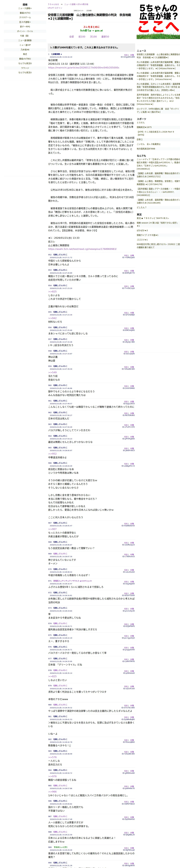Viewport: 180px width, 868px height.
Task: Open ニュース速報+@5ch掲示板 breadcrumb
Action: (76, 4)
